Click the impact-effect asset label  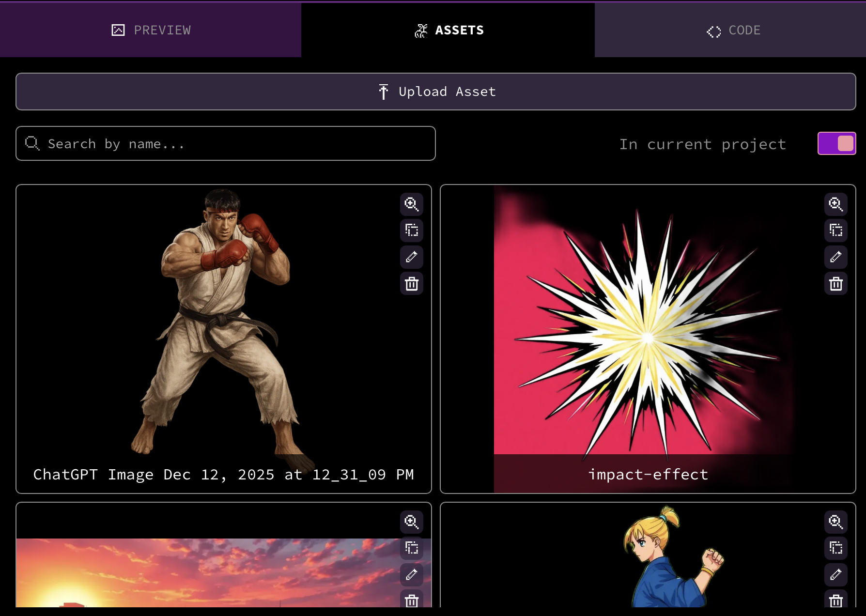pos(648,475)
